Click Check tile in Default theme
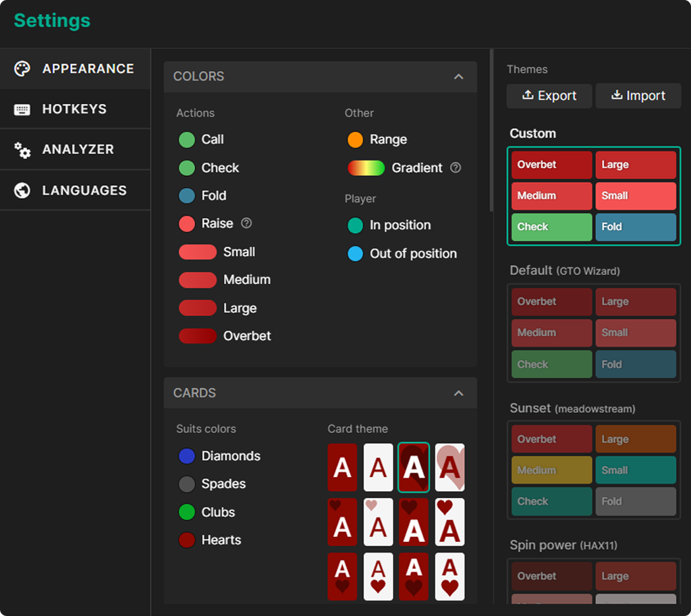 (x=552, y=364)
